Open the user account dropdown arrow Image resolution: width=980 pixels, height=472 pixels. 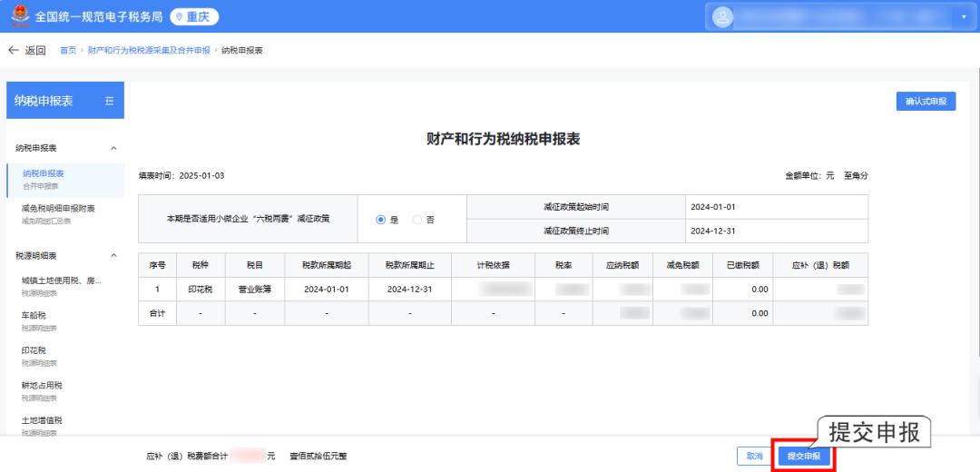coord(964,16)
